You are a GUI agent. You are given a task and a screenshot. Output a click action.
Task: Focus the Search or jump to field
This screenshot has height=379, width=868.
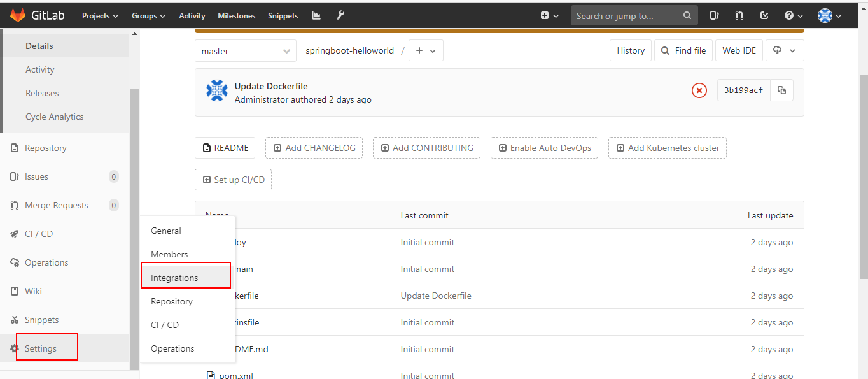[634, 16]
